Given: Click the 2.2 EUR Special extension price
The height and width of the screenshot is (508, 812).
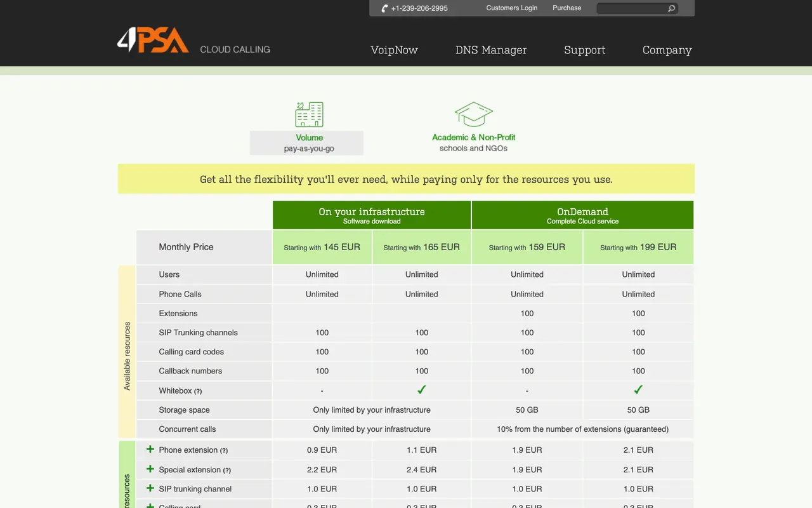Looking at the screenshot, I should [x=322, y=470].
